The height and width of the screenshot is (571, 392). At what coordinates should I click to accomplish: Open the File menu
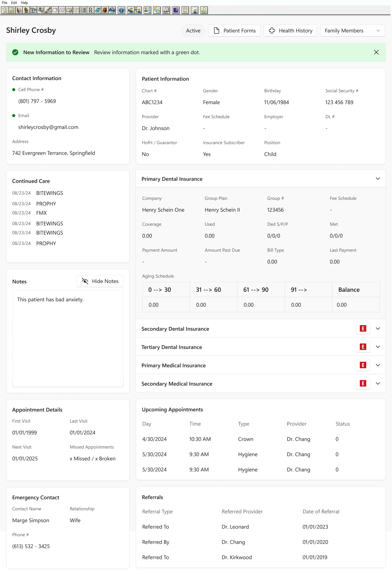5,3
